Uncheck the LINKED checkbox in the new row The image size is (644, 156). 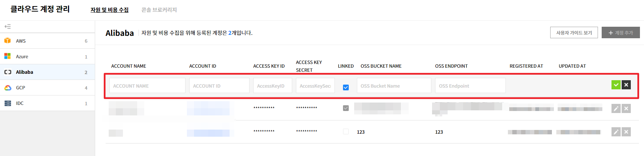coord(346,87)
